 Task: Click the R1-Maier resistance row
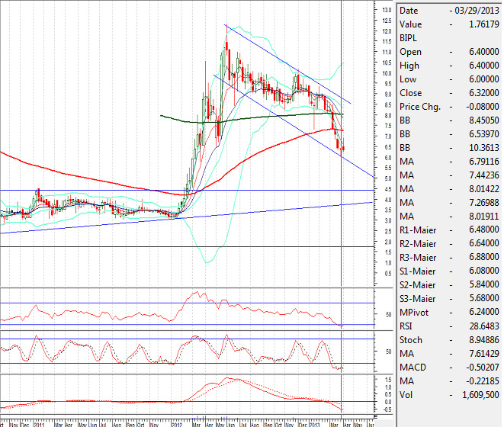[448, 230]
